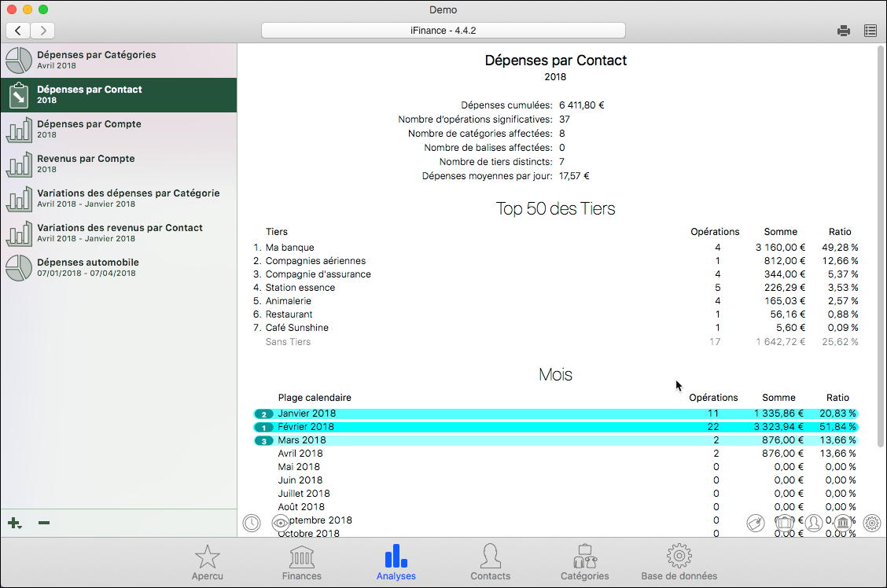Screen dimensions: 887x588
Task: Click the bank account filter icon
Action: click(x=842, y=523)
